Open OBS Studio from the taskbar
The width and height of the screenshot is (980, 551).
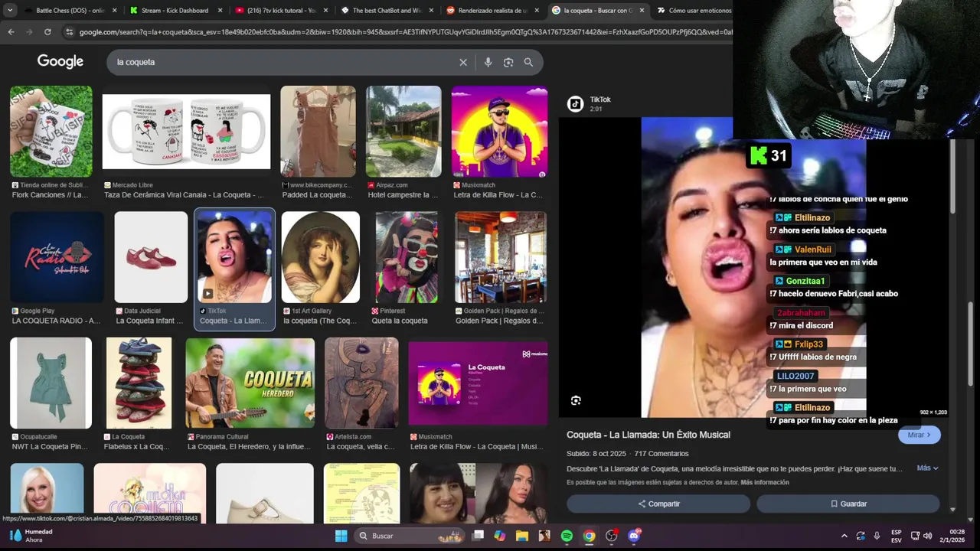tap(611, 536)
